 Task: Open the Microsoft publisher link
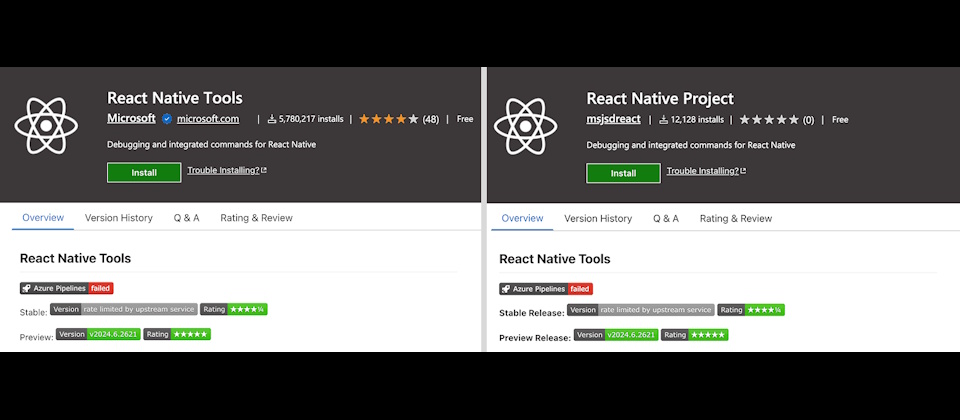click(x=131, y=119)
